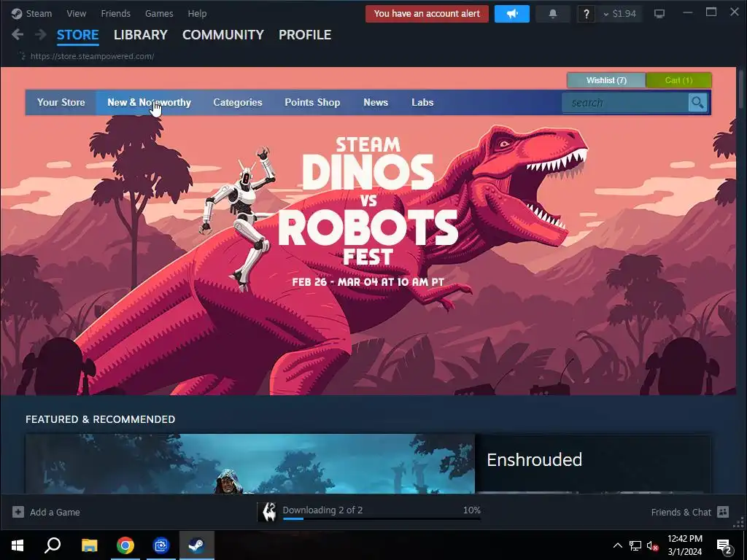Open New & Noteworthy store menu
This screenshot has height=560, width=747.
149,102
